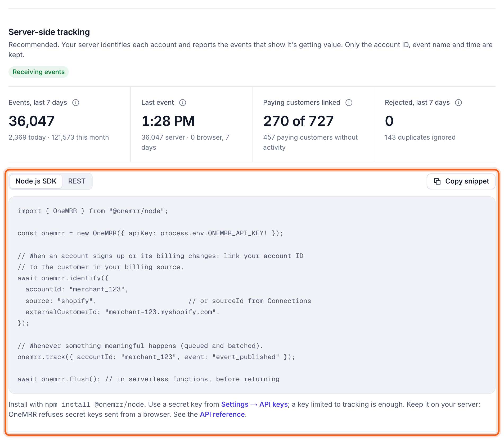Open info icon beside Paying customers linked
The image size is (504, 440).
349,103
